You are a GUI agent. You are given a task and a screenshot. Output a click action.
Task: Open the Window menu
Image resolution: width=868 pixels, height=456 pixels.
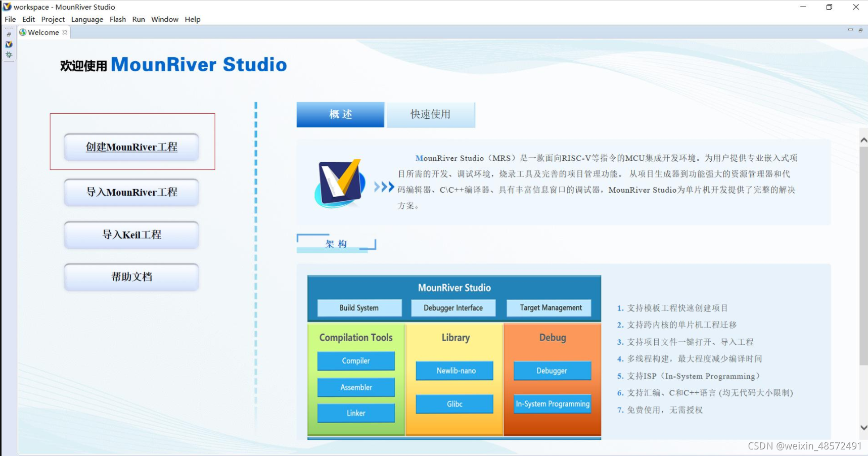165,19
